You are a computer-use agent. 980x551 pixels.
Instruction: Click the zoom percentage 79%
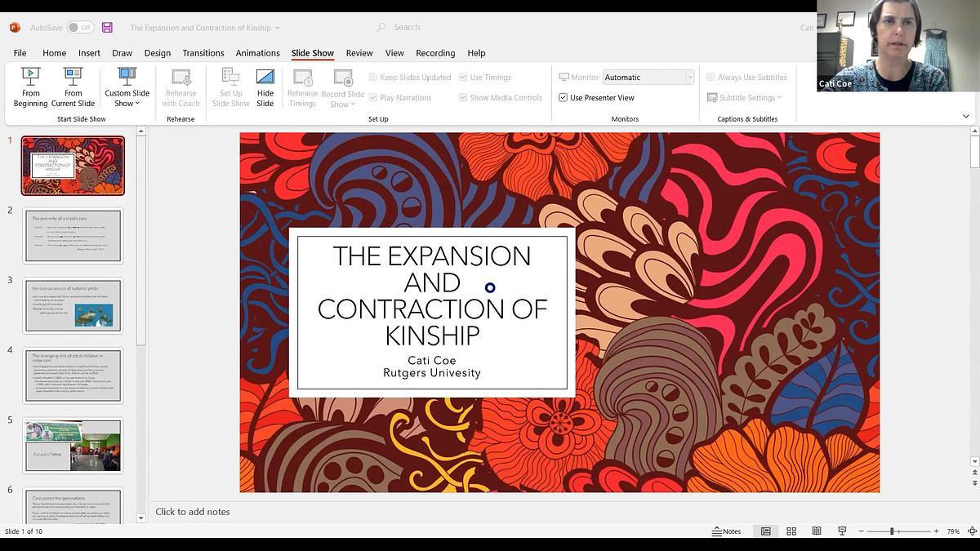953,531
